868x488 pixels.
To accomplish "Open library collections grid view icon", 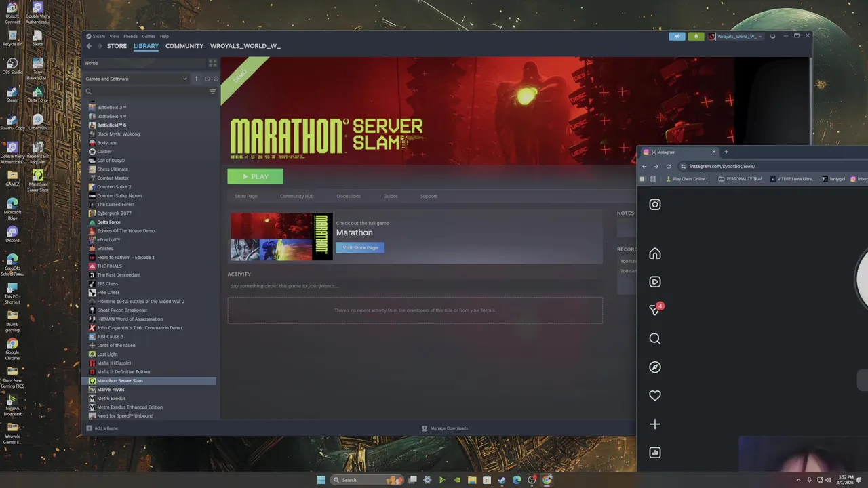I will pyautogui.click(x=212, y=63).
